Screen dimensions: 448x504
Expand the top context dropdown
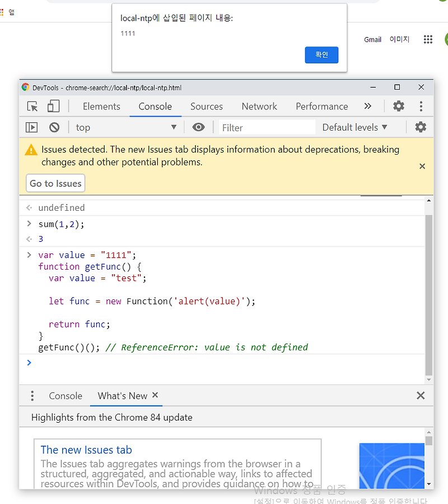click(126, 127)
